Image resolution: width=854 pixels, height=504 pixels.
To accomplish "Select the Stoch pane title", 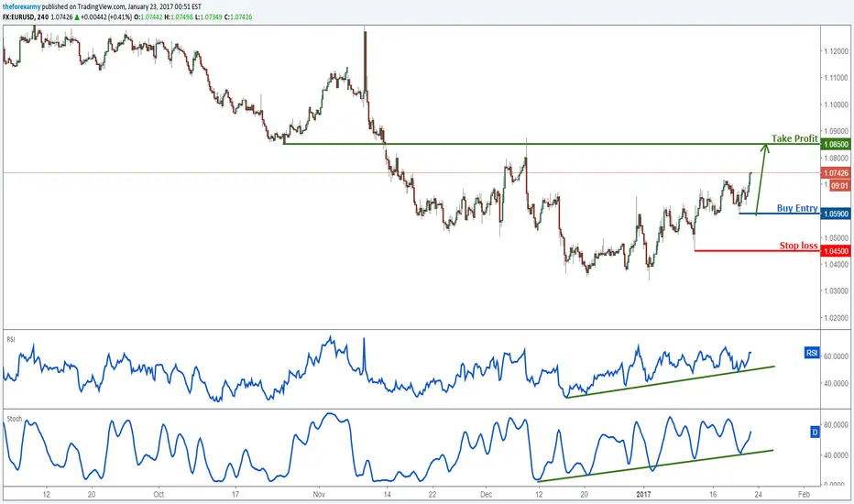I will pos(14,419).
